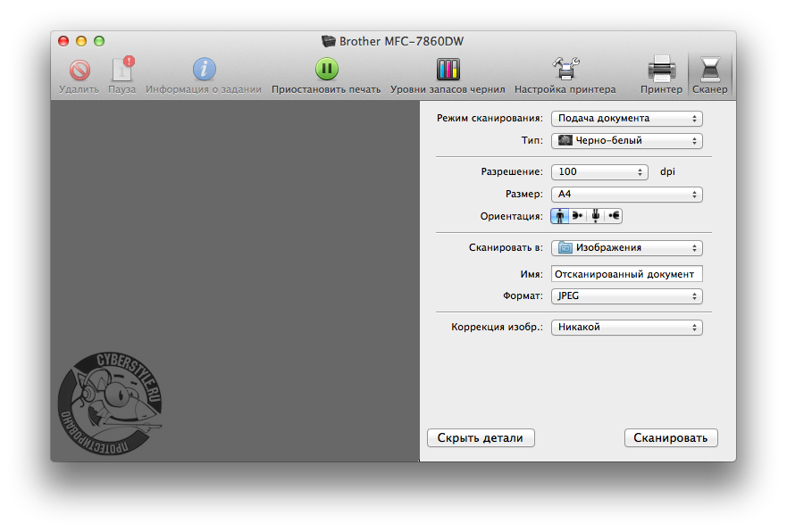Click the Сканировать button
Viewport: 787px width, 532px height.
pos(671,437)
